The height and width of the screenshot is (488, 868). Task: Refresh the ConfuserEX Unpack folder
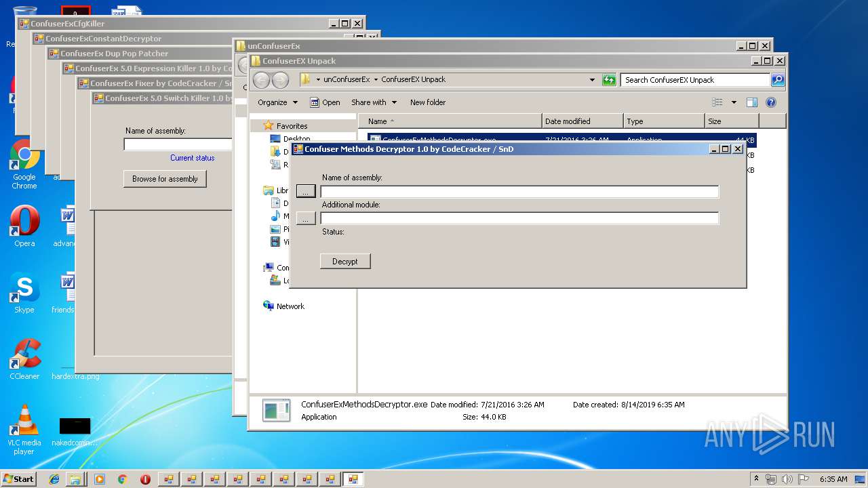click(609, 80)
